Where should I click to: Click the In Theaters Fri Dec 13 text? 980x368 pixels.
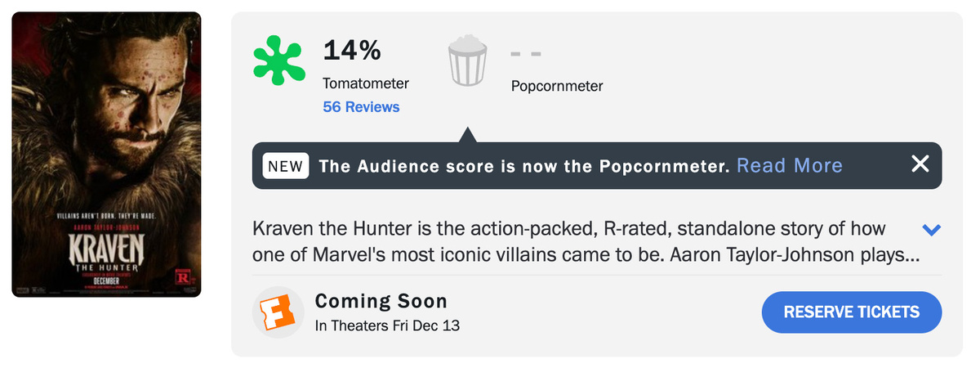[x=387, y=325]
